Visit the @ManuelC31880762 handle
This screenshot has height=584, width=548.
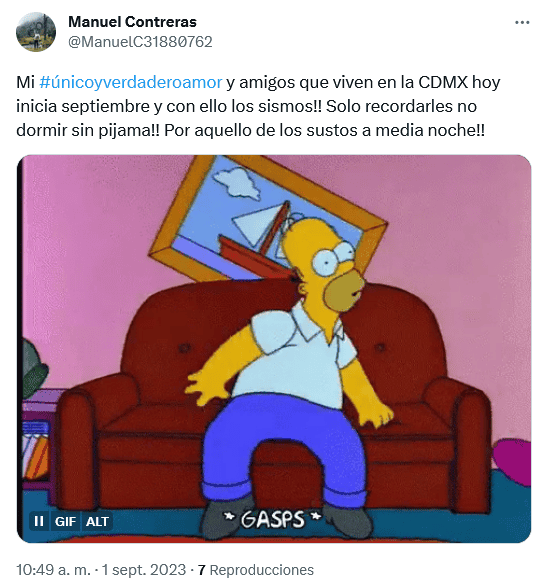coord(140,42)
